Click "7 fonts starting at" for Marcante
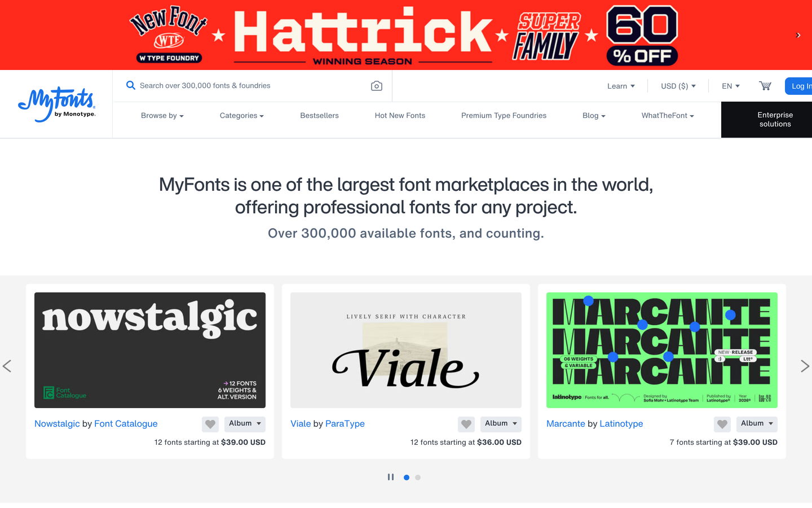 click(700, 443)
